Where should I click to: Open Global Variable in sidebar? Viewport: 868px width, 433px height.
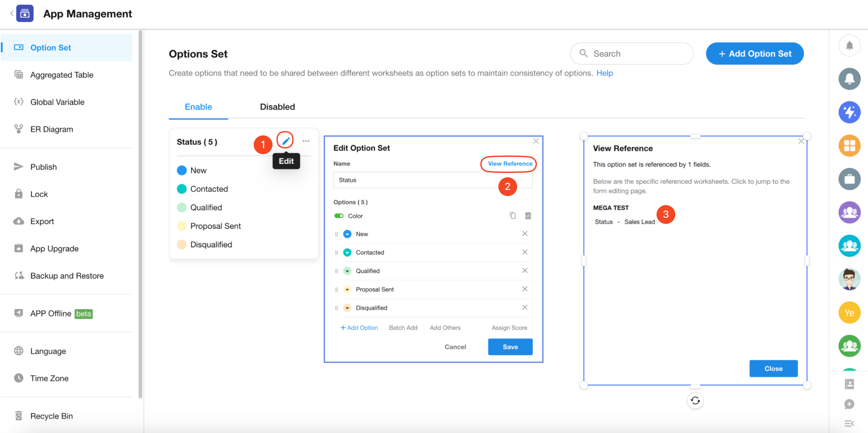(57, 102)
